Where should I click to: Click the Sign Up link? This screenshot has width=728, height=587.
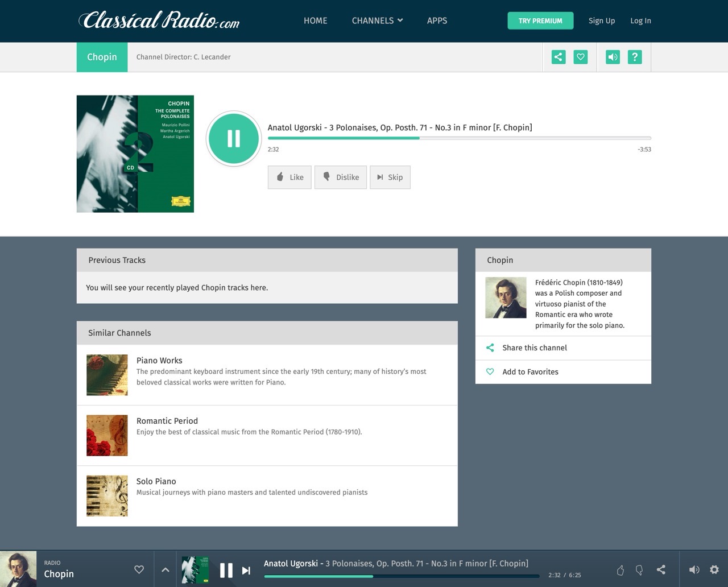[602, 20]
